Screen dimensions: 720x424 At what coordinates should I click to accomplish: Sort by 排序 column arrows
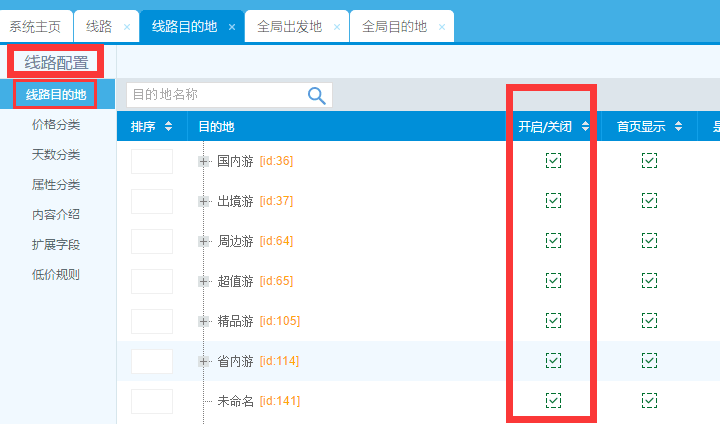[168, 127]
